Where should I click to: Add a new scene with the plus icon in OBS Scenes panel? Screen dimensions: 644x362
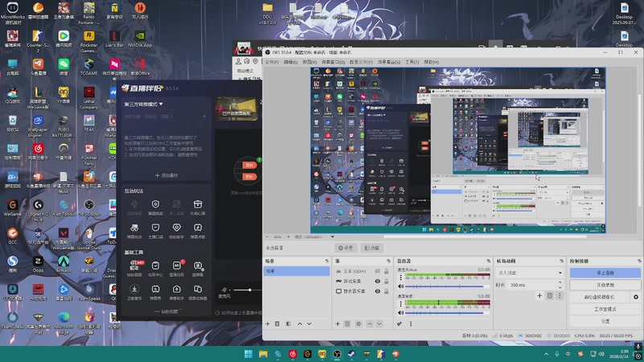coord(268,324)
